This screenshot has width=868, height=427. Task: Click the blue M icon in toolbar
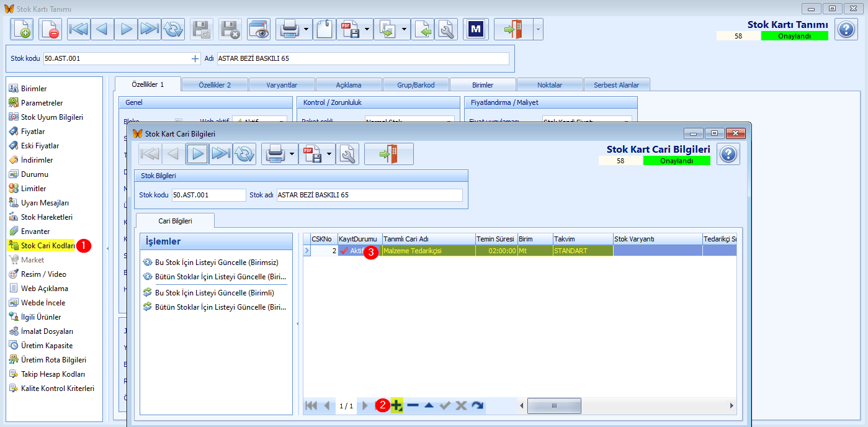476,29
